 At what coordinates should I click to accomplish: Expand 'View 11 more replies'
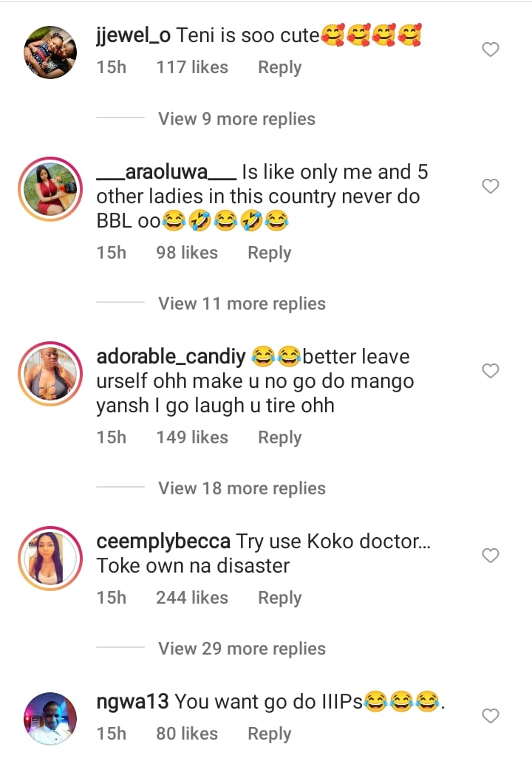[x=242, y=304]
